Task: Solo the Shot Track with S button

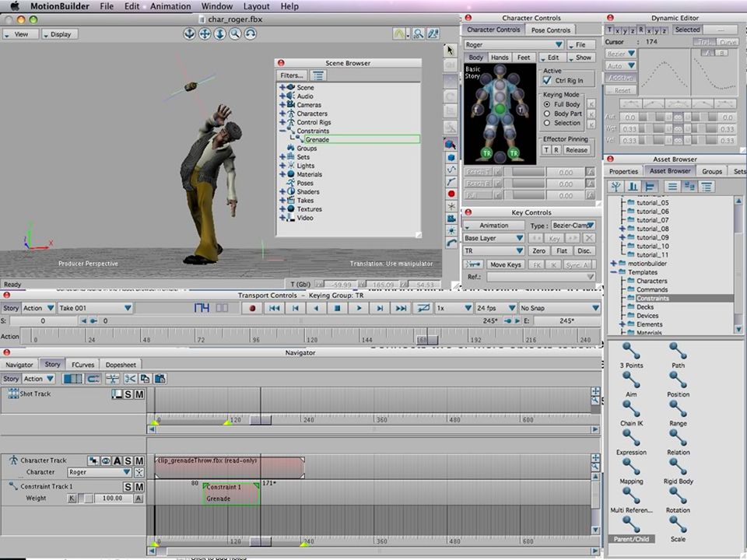Action: [128, 394]
